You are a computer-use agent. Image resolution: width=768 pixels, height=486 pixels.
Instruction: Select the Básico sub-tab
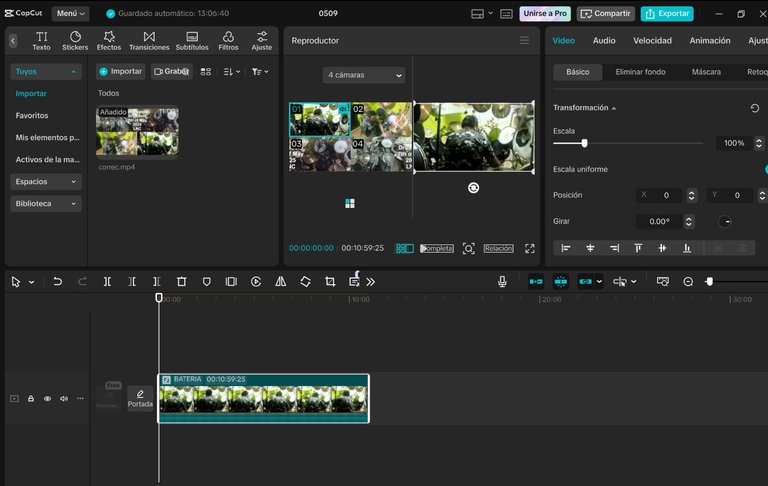[x=578, y=72]
